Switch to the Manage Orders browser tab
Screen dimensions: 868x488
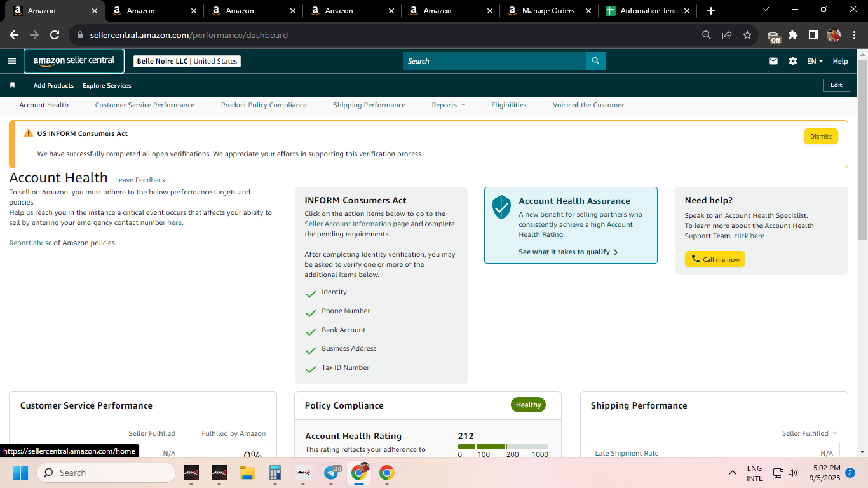point(548,11)
